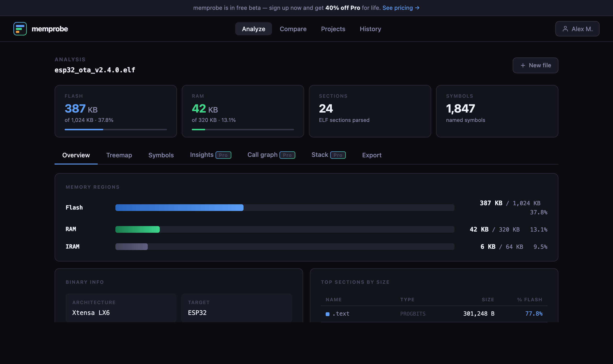The image size is (613, 364).
Task: Click the Flash card progress bar
Action: point(116,130)
